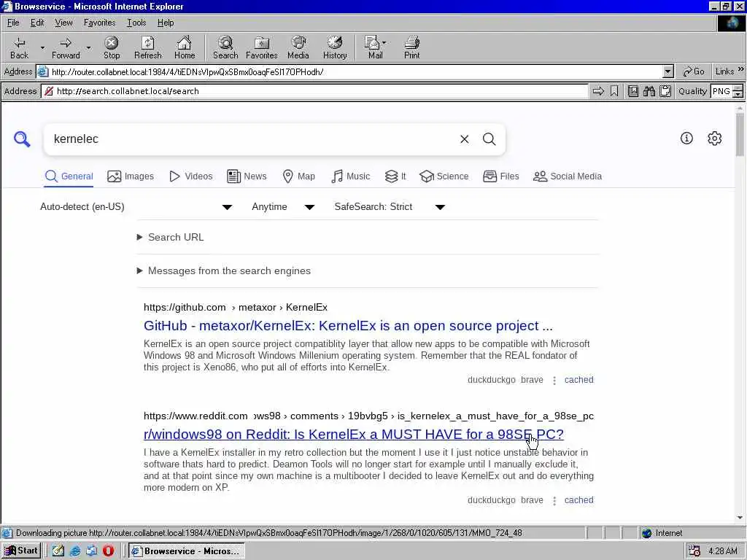Image resolution: width=747 pixels, height=560 pixels.
Task: Open the IE address bar dropdown
Action: pyautogui.click(x=668, y=72)
